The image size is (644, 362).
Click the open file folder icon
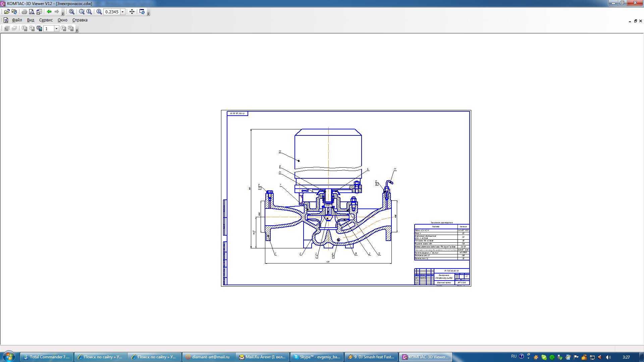[x=7, y=12]
